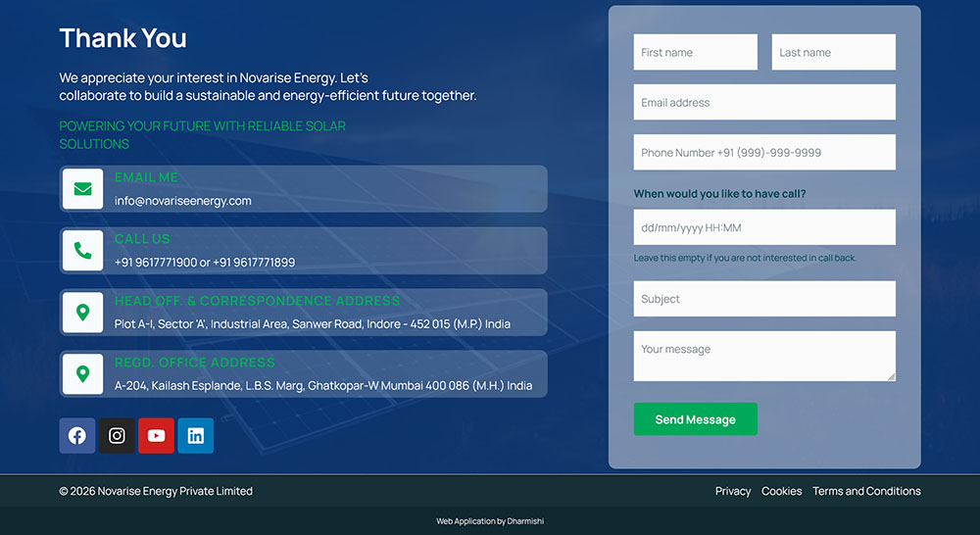The image size is (980, 535).
Task: Focus the Last name field
Action: click(834, 52)
